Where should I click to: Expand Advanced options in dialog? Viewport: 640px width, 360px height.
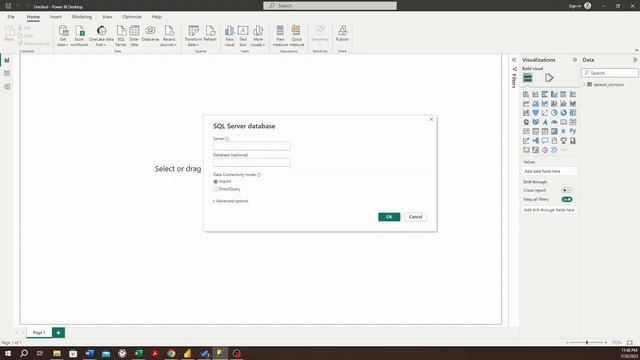pos(231,201)
